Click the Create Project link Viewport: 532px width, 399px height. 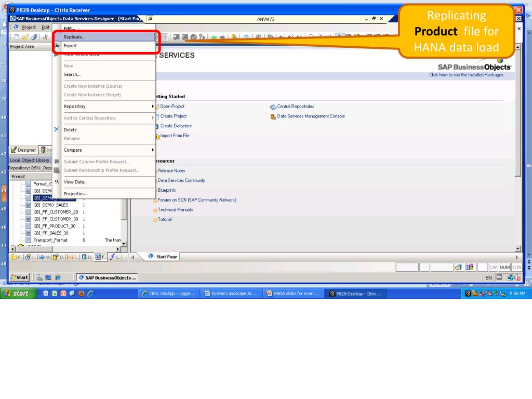click(x=174, y=116)
